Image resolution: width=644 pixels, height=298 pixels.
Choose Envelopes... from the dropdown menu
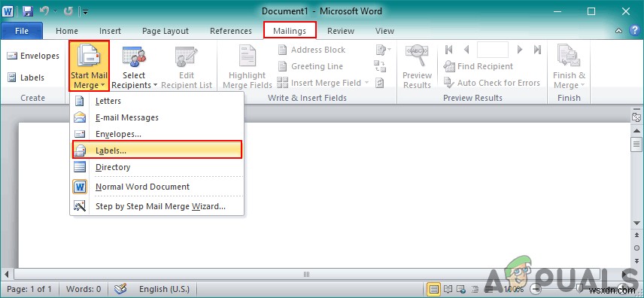[157, 134]
